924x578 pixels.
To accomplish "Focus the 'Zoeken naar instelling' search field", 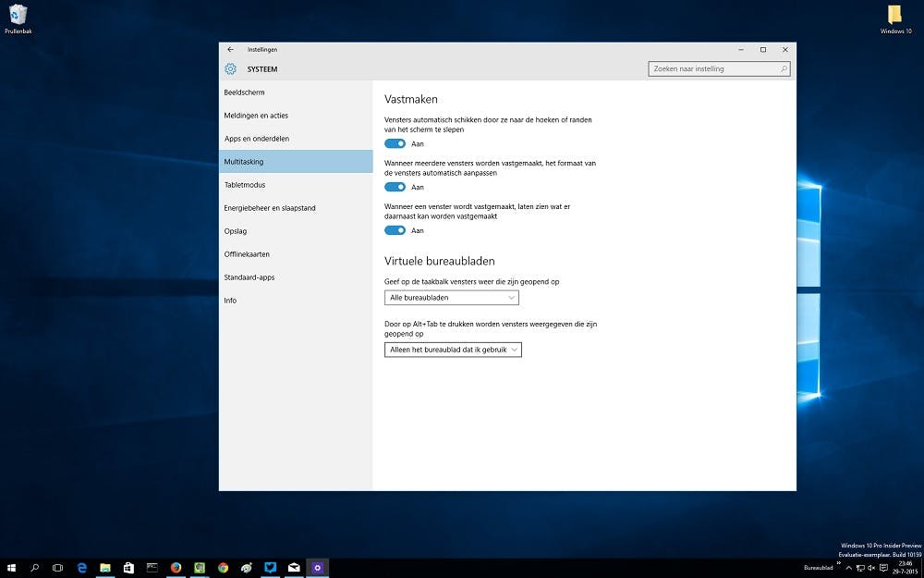I will (711, 68).
